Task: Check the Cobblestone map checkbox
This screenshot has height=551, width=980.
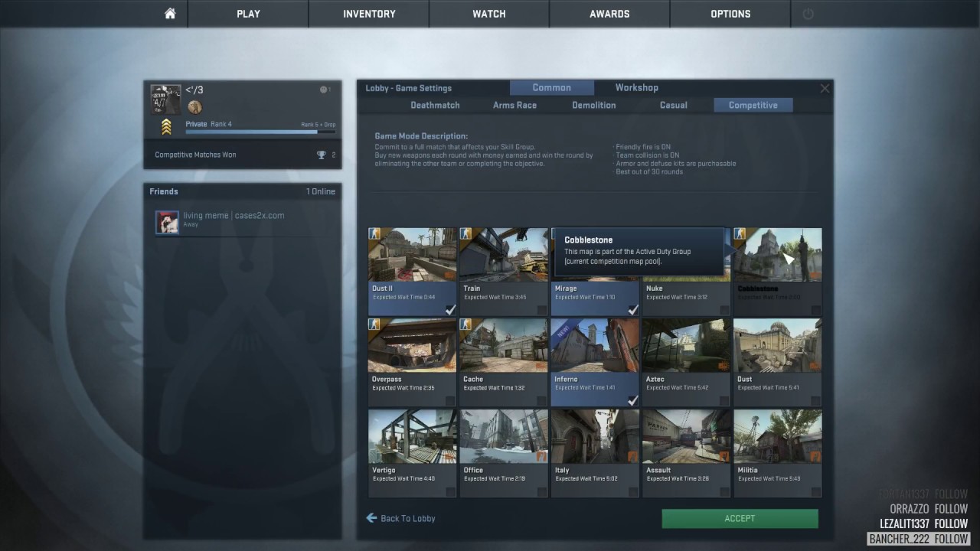Action: (816, 310)
